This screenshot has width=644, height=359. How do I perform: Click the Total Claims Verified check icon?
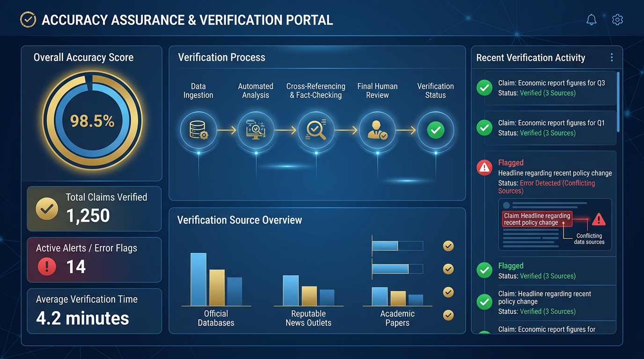point(47,209)
